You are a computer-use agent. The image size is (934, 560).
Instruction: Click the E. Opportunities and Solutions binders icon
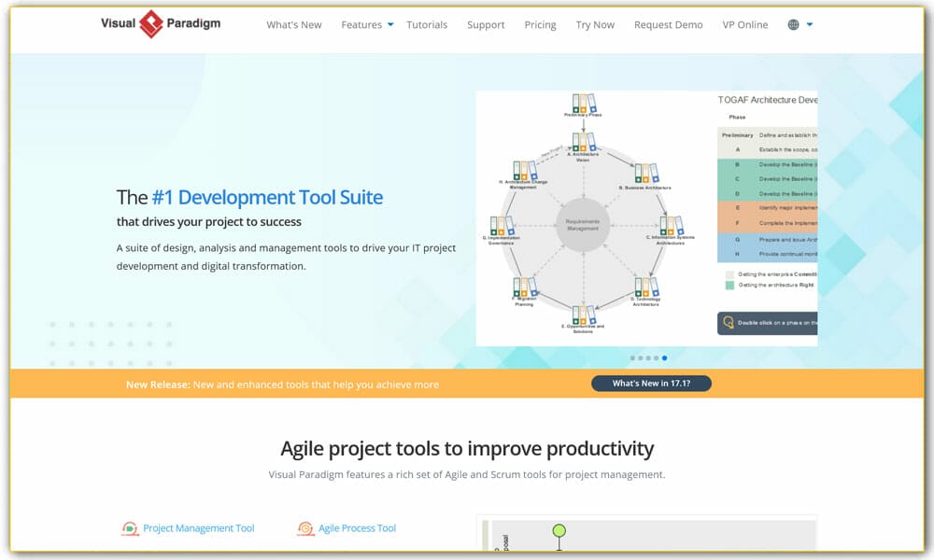point(584,314)
